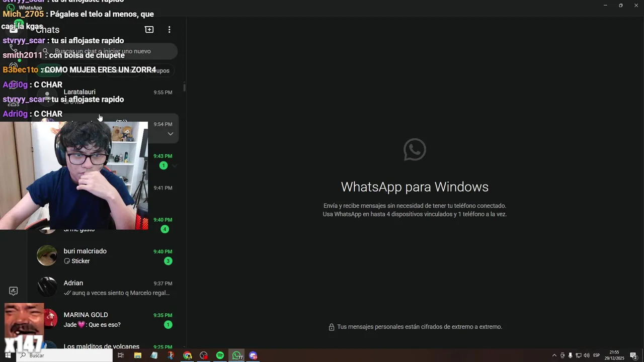Viewport: 644px width, 362px height.
Task: Open Spotify from the taskbar
Action: pyautogui.click(x=220, y=355)
